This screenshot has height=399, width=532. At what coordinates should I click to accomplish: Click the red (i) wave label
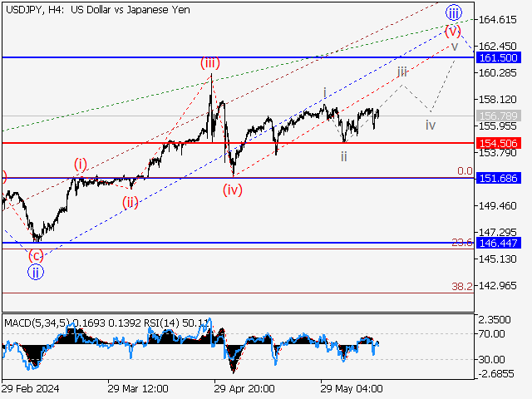pos(81,165)
